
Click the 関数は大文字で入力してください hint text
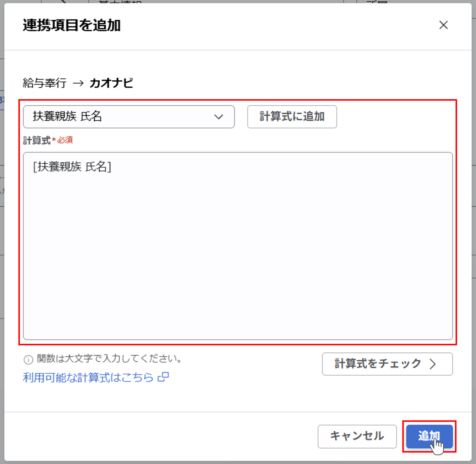coord(109,359)
